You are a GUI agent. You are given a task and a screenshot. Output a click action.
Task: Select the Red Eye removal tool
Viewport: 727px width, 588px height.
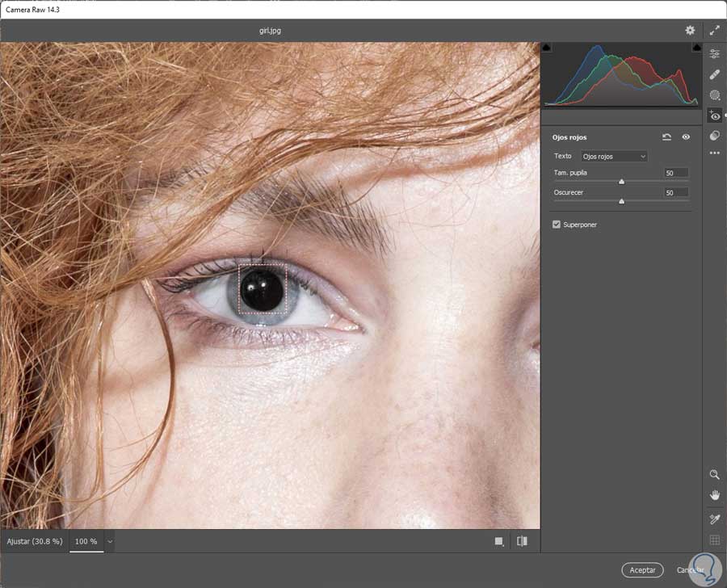tap(714, 115)
